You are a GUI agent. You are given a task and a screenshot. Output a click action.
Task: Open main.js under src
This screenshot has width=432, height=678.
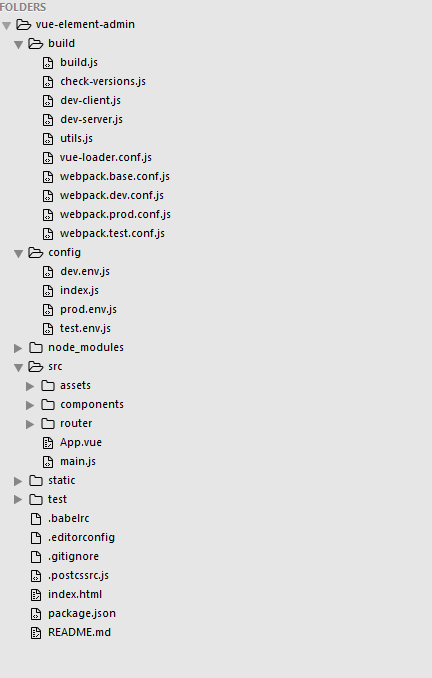pyautogui.click(x=78, y=462)
